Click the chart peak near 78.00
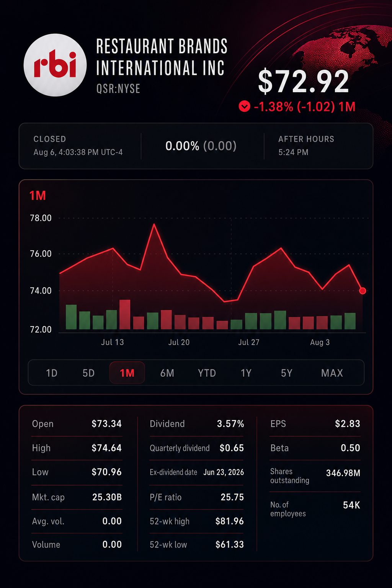Image resolution: width=392 pixels, height=588 pixels. [154, 225]
